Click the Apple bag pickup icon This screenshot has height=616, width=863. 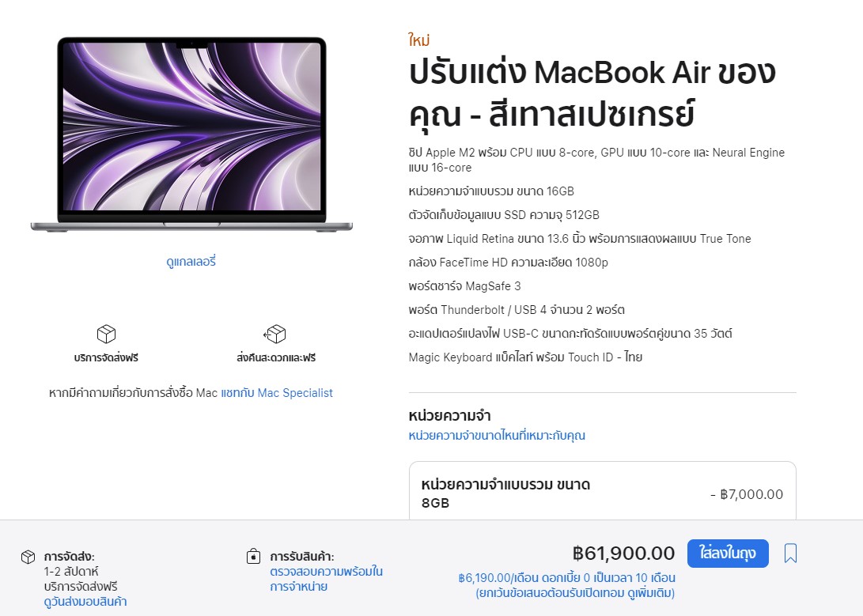click(253, 556)
